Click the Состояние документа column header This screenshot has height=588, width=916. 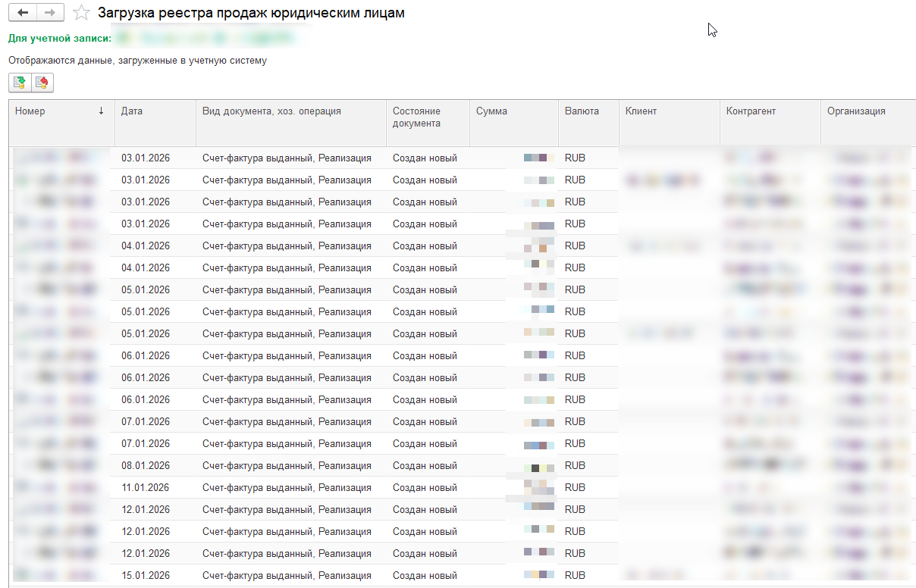[428, 123]
